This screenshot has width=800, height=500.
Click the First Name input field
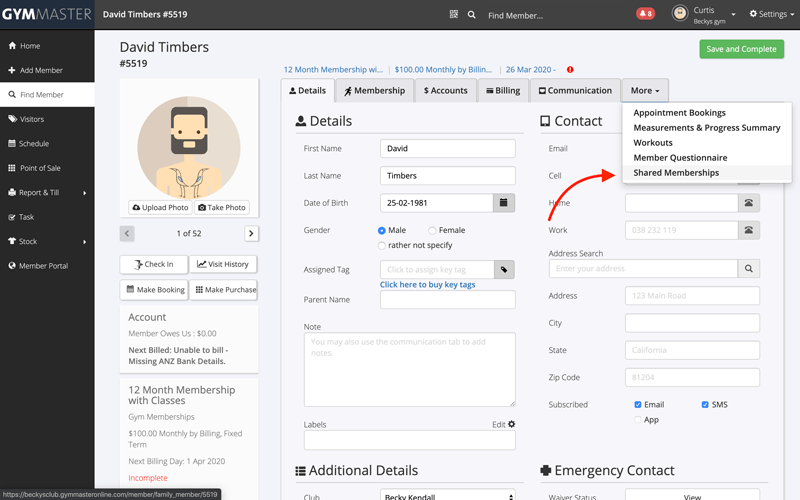click(x=447, y=148)
